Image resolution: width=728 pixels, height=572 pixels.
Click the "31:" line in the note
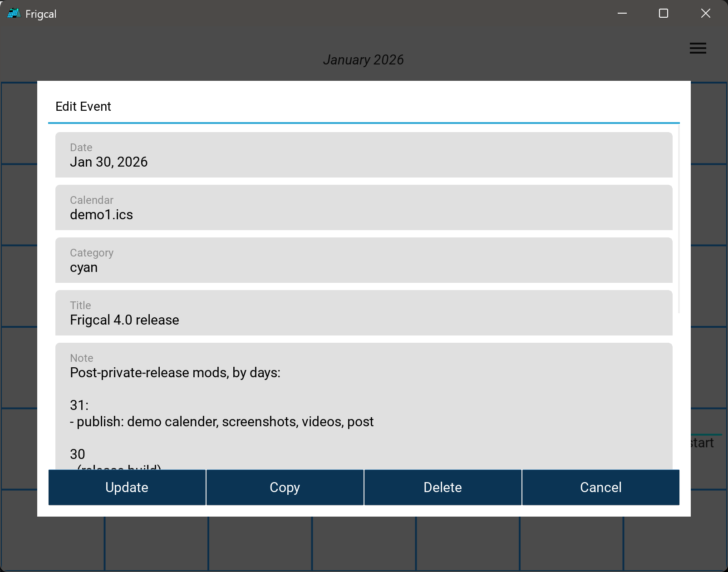(79, 405)
